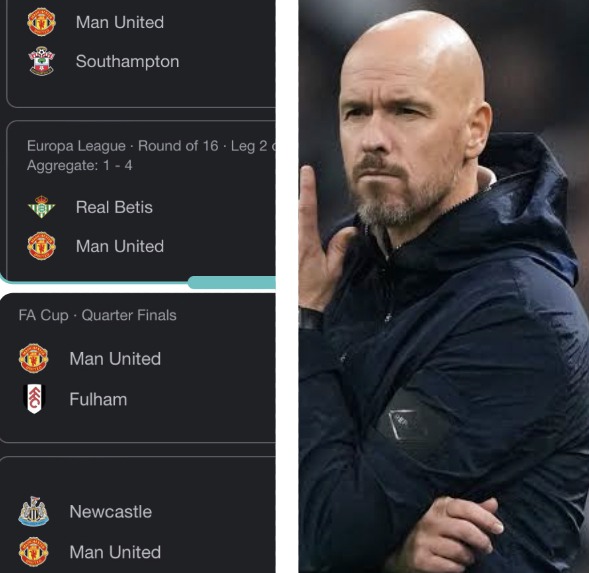Select the Fulham team name
Screen dimensions: 589x573
(x=98, y=399)
